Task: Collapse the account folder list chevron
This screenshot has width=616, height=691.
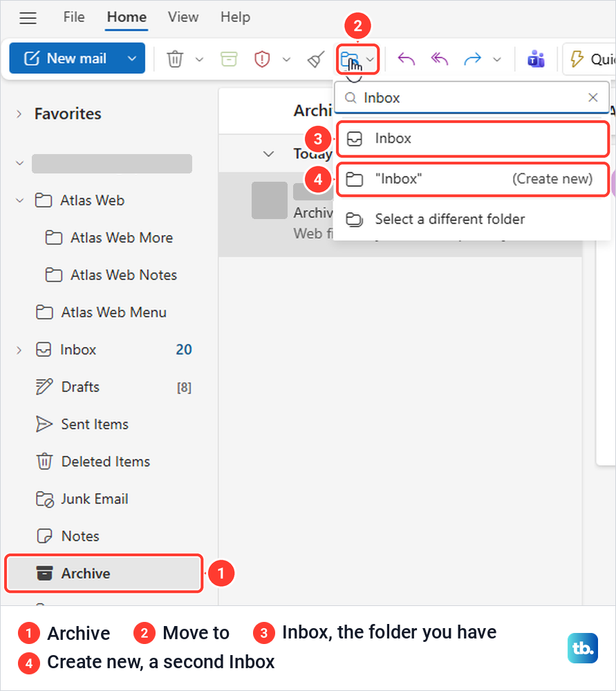Action: [x=19, y=163]
